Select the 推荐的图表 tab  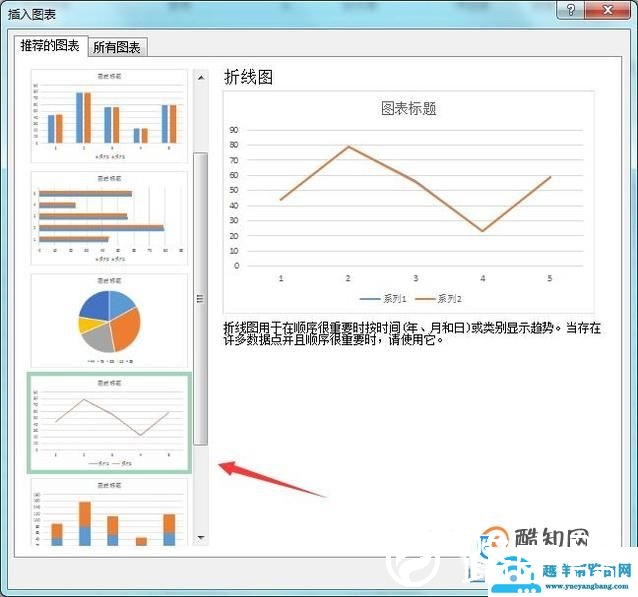(x=50, y=45)
